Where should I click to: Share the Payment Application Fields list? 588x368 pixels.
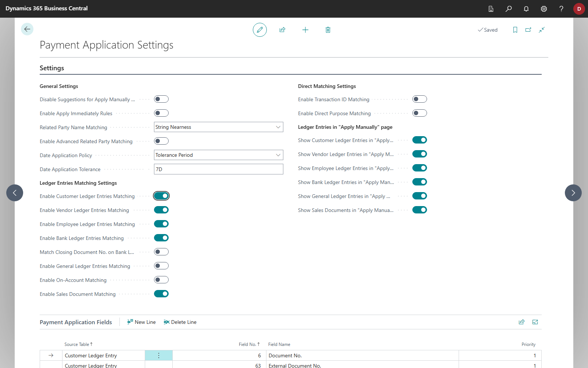coord(521,322)
